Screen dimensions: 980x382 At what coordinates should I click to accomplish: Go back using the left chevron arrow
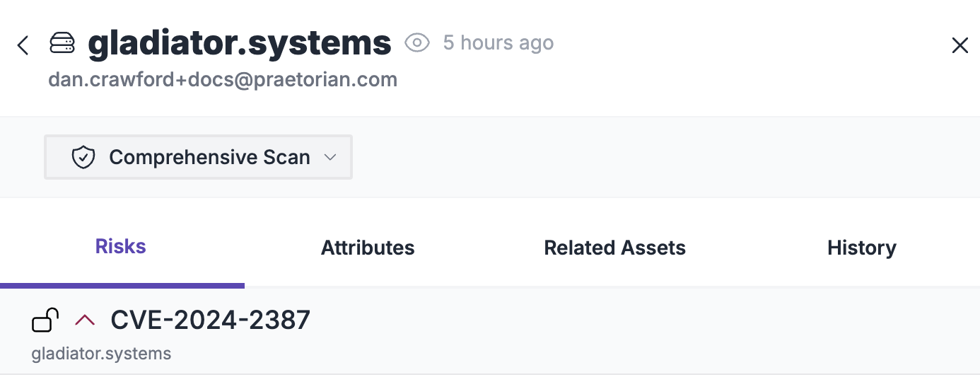tap(23, 45)
